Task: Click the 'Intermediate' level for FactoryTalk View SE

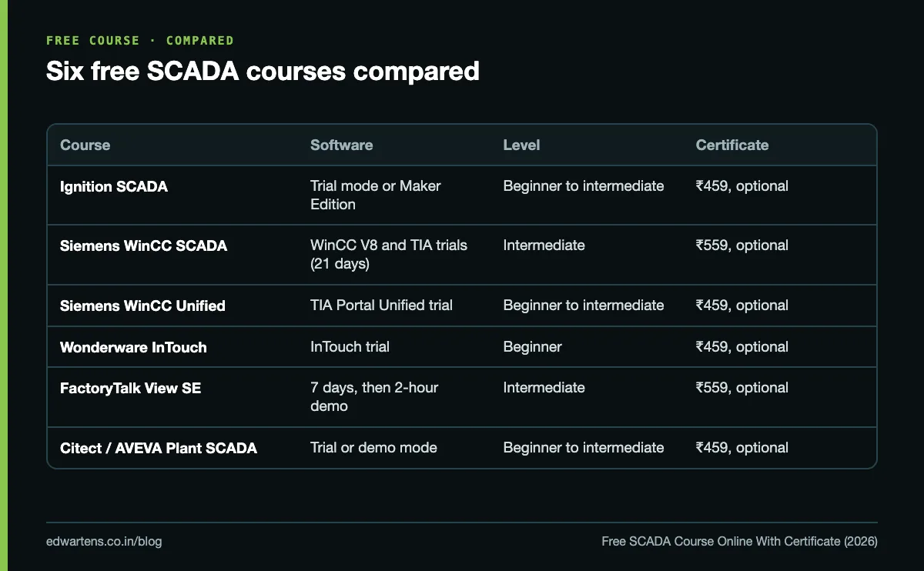Action: coord(544,387)
